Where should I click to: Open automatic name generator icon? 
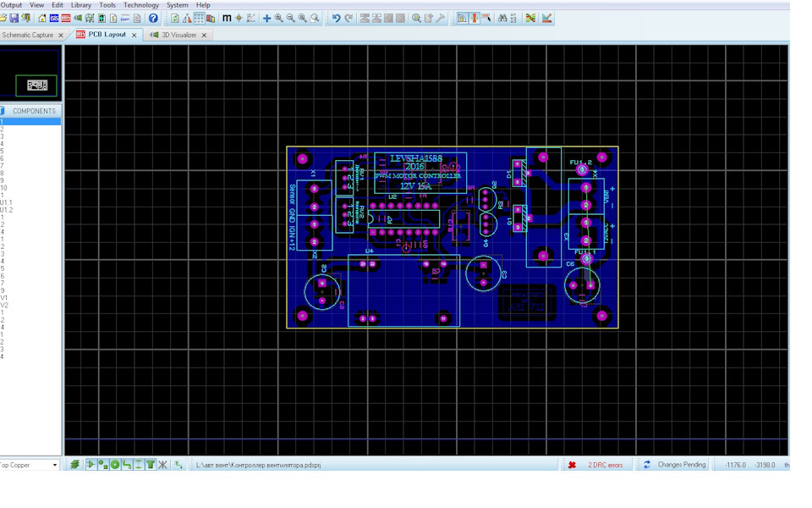point(513,18)
